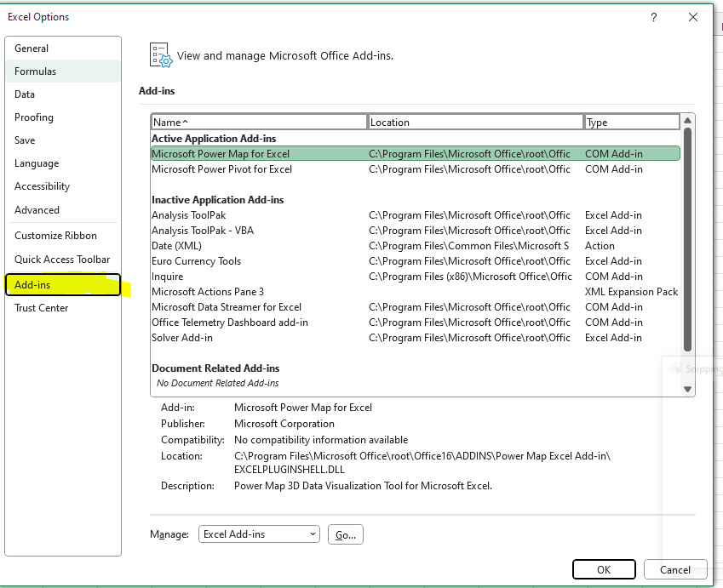Open the Help question mark icon

tap(653, 18)
